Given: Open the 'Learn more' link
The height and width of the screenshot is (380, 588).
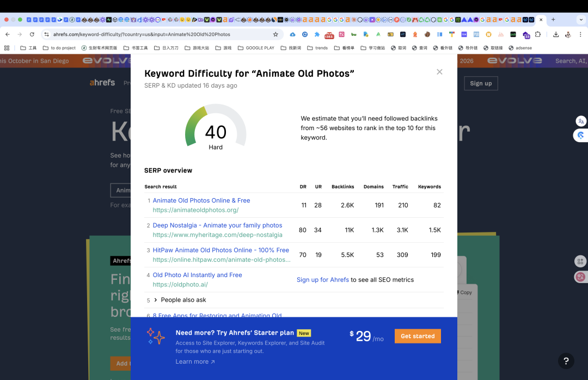Looking at the screenshot, I should point(195,361).
